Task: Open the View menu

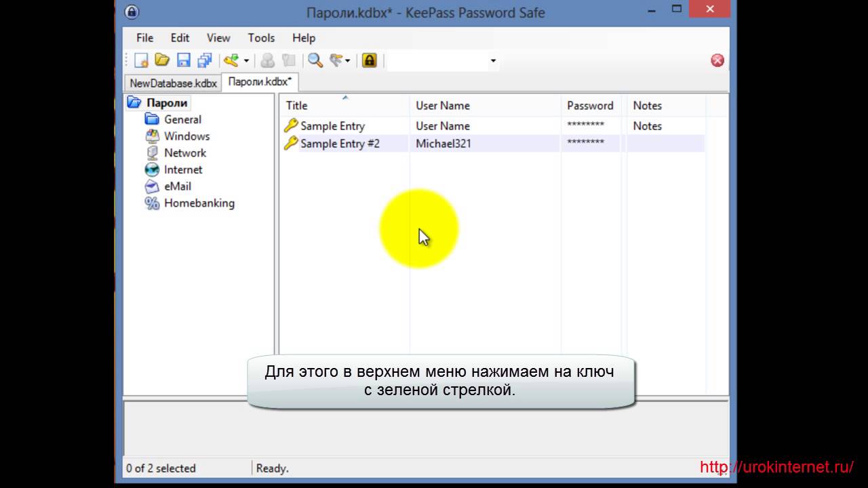Action: point(218,38)
